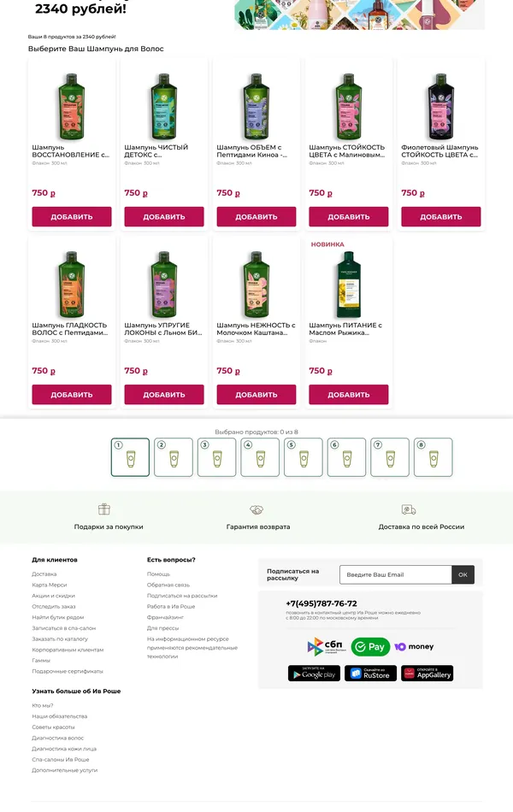Click the AppGallery download badge
Screen dimensions: 513x812
pos(427,674)
